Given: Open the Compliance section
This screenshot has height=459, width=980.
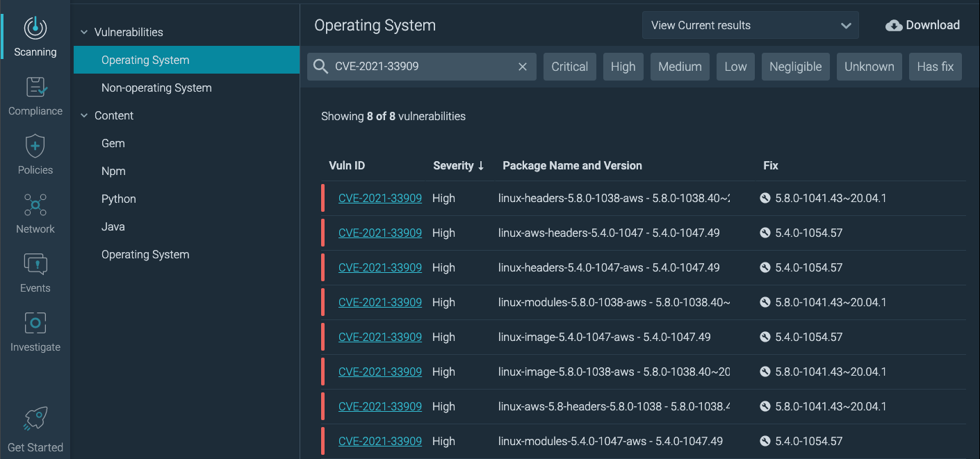Looking at the screenshot, I should (35, 91).
